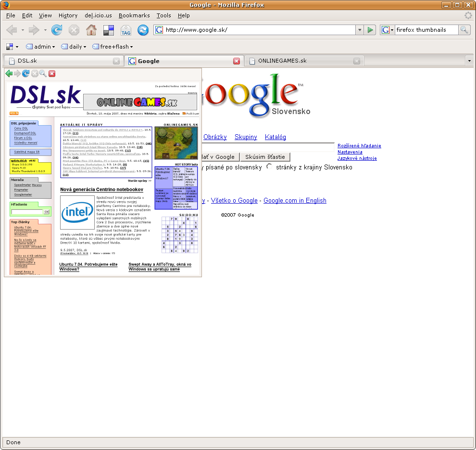Reload the thumbnail preview with its blue refresh icon
The image size is (476, 450).
click(x=26, y=74)
